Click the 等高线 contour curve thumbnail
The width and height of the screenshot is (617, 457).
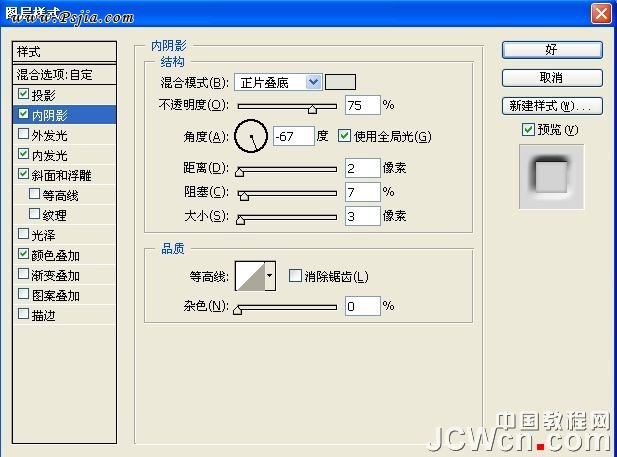pyautogui.click(x=250, y=276)
